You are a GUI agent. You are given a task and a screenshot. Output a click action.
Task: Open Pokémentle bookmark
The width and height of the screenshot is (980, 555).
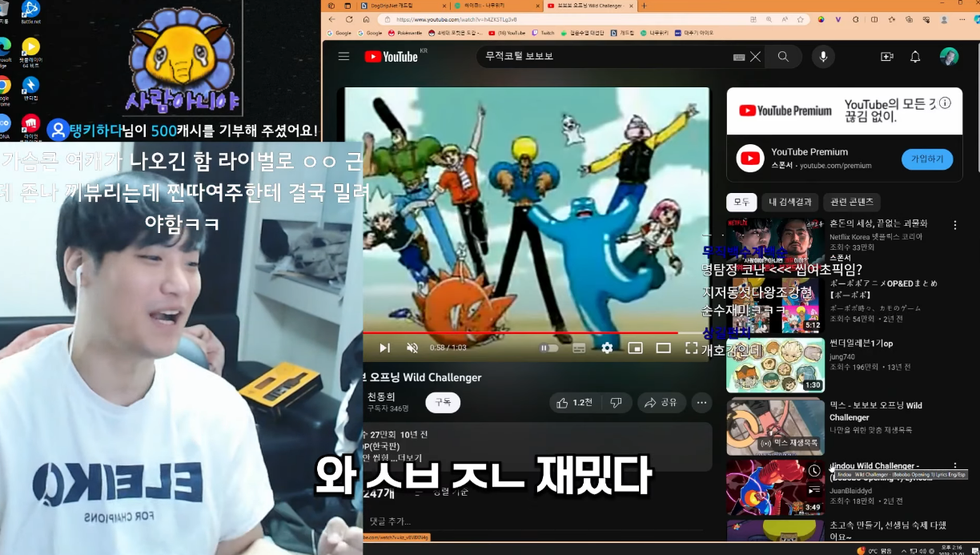(x=406, y=33)
